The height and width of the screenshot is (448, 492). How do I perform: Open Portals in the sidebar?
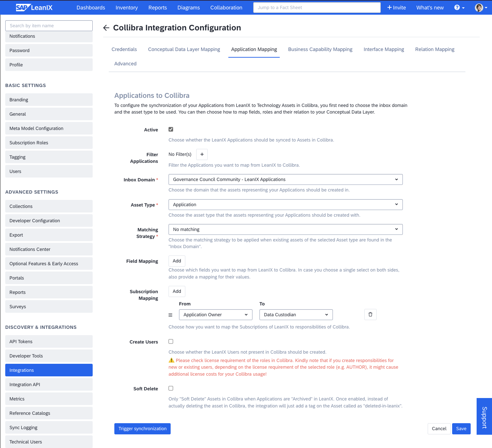[x=49, y=278]
